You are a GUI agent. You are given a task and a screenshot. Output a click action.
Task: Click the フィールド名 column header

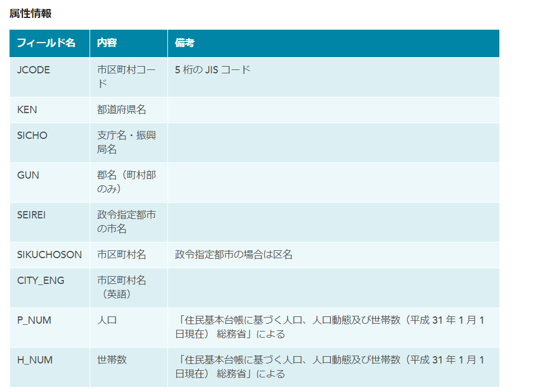tap(50, 43)
